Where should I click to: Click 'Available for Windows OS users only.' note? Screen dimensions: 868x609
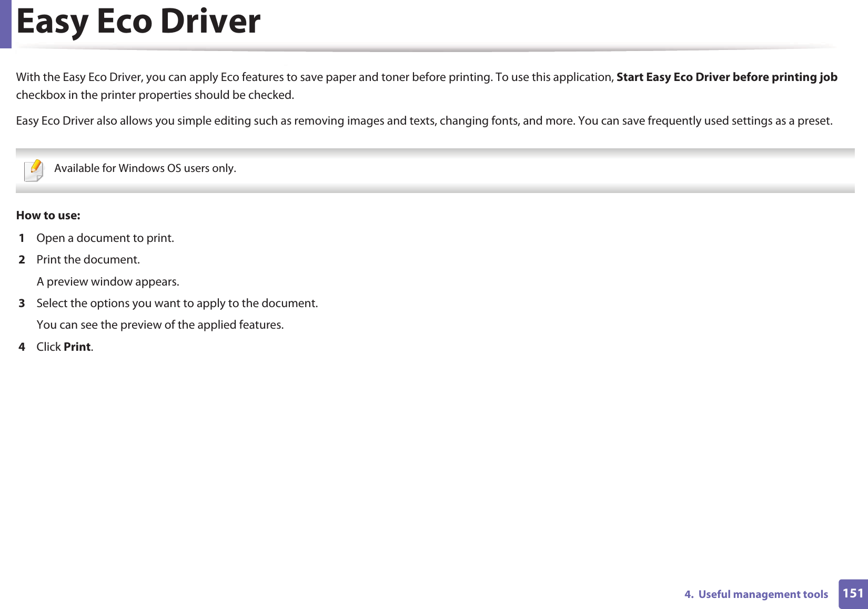click(x=145, y=168)
